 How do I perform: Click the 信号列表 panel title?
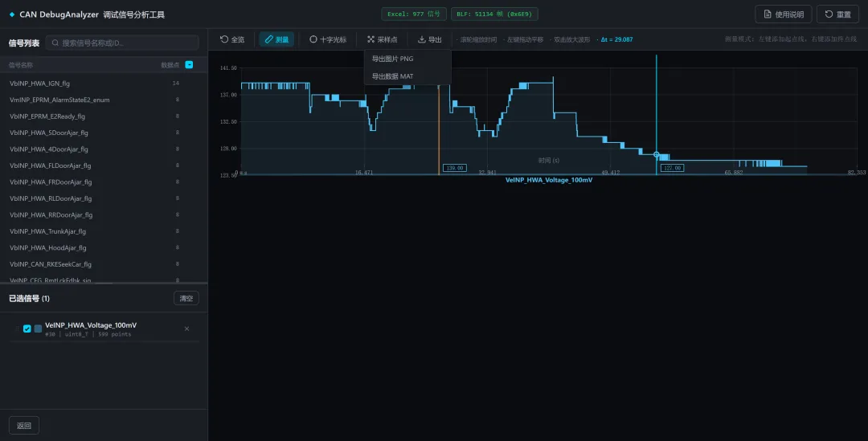[x=24, y=43]
